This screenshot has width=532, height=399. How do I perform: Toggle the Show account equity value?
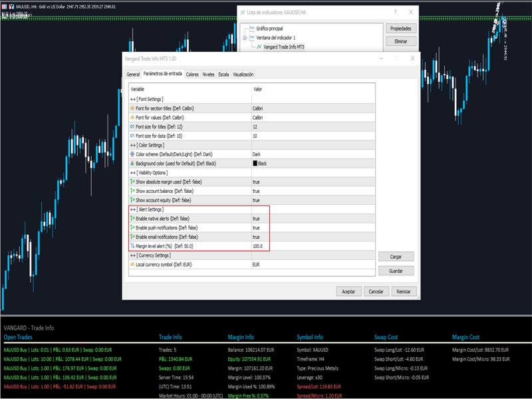pos(313,200)
